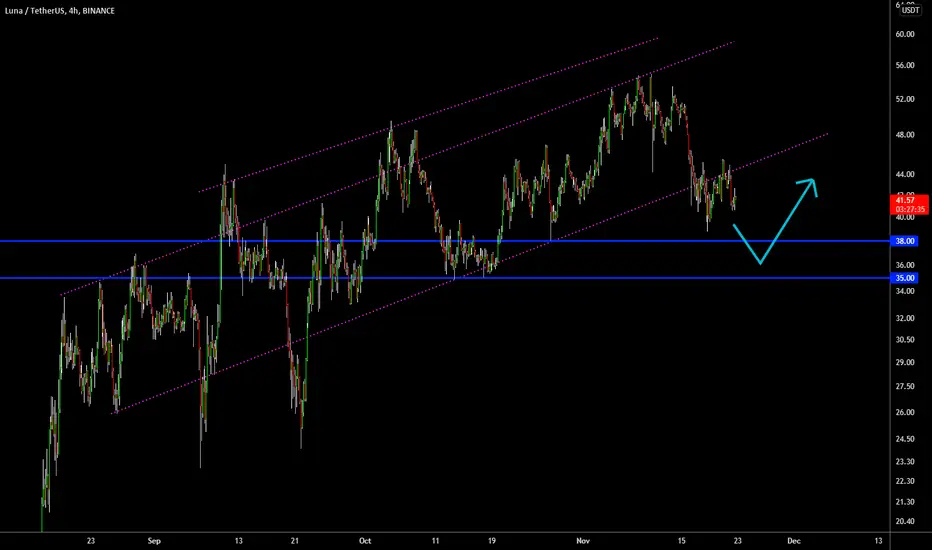Select the 38.00 blue price tag
Screen dimensions: 932x550
tap(905, 241)
